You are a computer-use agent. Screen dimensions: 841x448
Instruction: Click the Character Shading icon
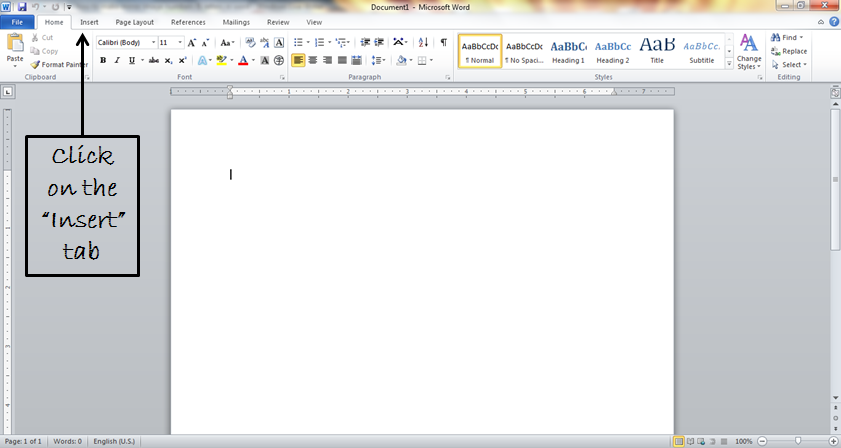(265, 61)
